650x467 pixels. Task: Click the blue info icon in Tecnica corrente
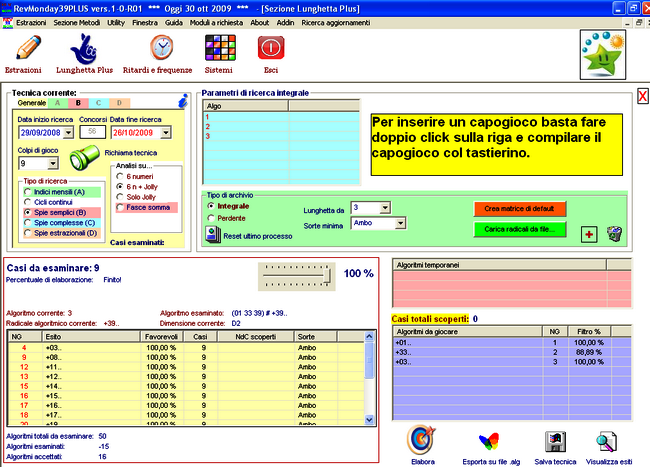click(183, 101)
